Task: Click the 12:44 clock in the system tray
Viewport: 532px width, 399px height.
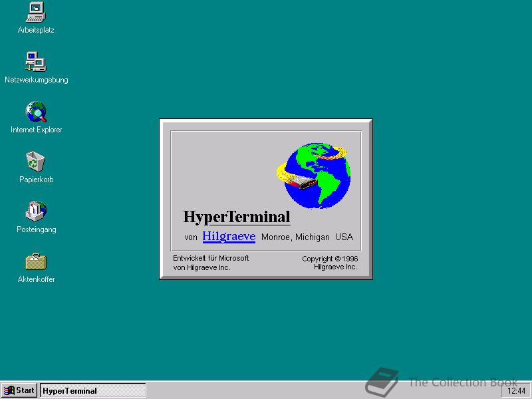Action: (517, 391)
